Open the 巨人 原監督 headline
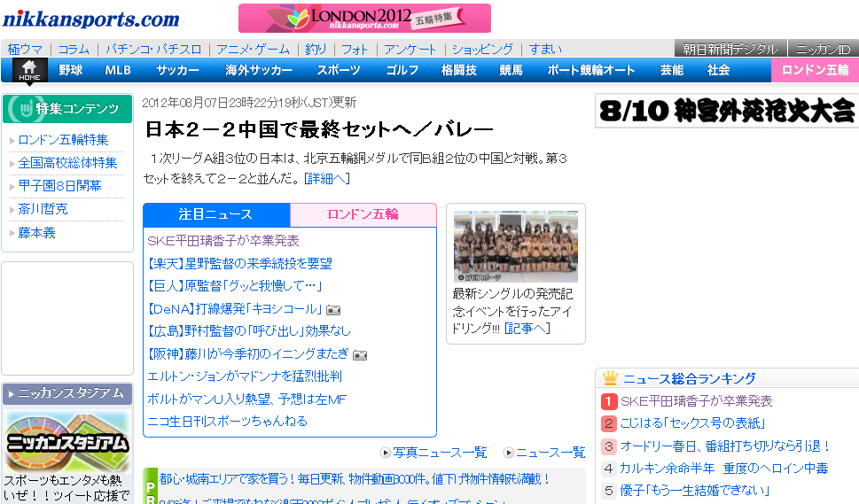 coord(234,286)
